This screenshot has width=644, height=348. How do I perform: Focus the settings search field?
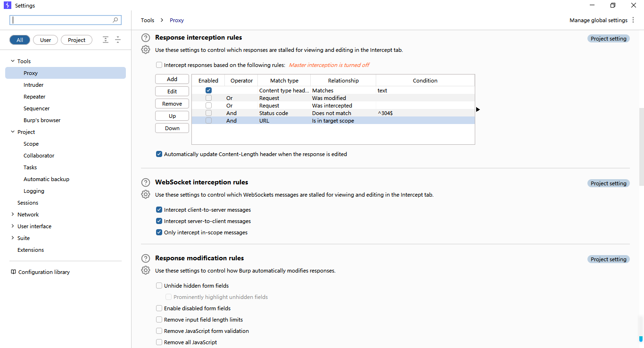(x=66, y=20)
